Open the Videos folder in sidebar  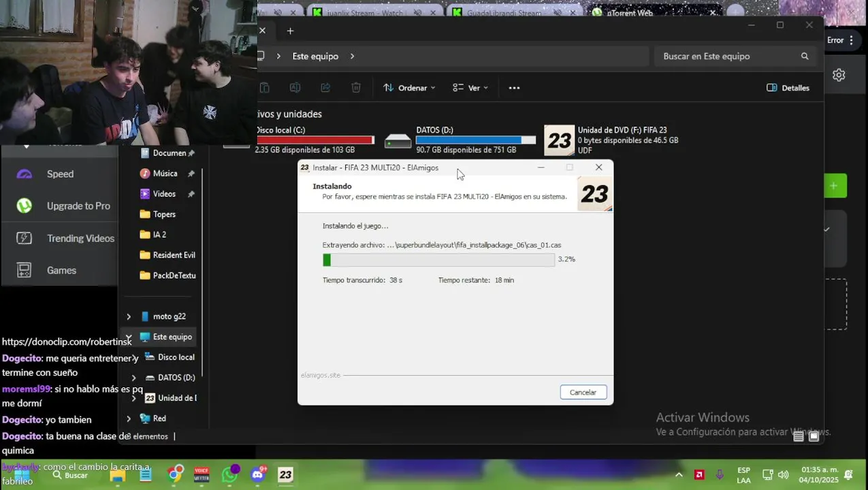tap(163, 194)
